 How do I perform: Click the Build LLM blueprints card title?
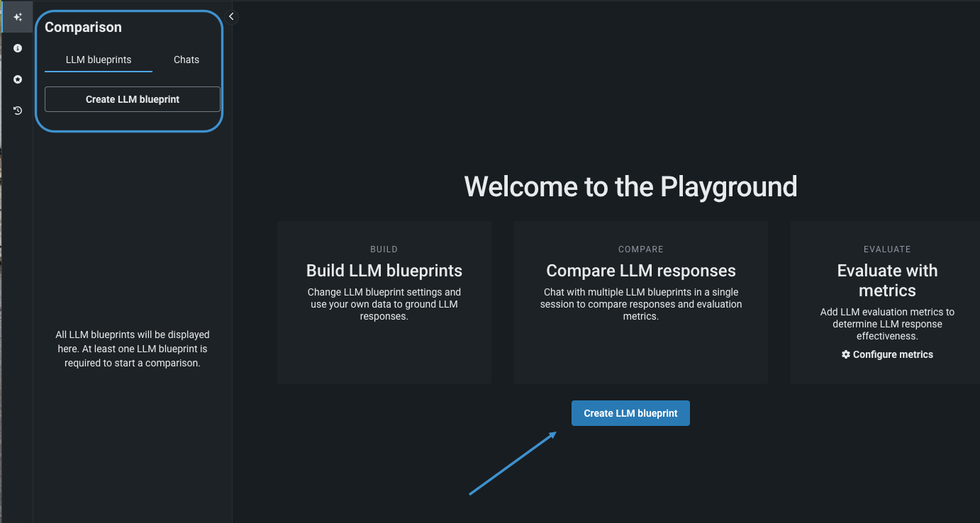(384, 271)
